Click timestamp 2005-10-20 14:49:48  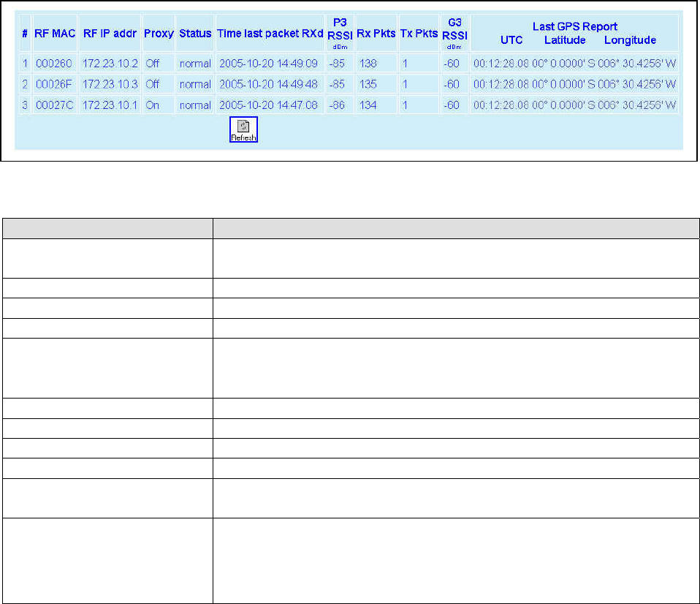point(268,84)
